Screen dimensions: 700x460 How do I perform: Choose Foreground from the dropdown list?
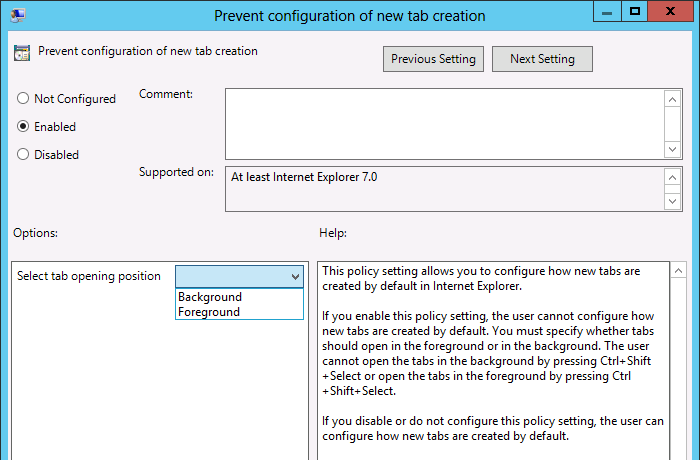[209, 312]
